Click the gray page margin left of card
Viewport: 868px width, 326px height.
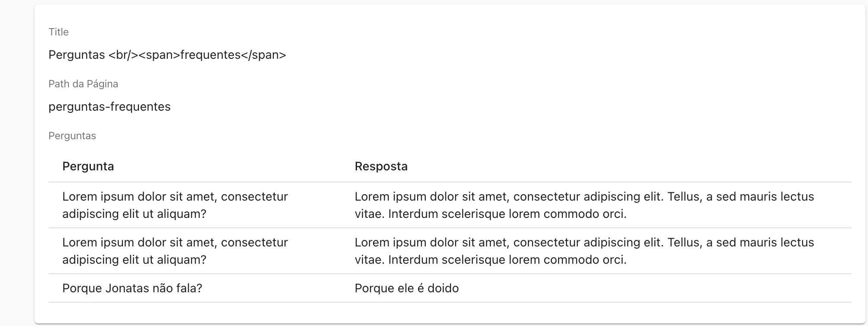pyautogui.click(x=17, y=163)
